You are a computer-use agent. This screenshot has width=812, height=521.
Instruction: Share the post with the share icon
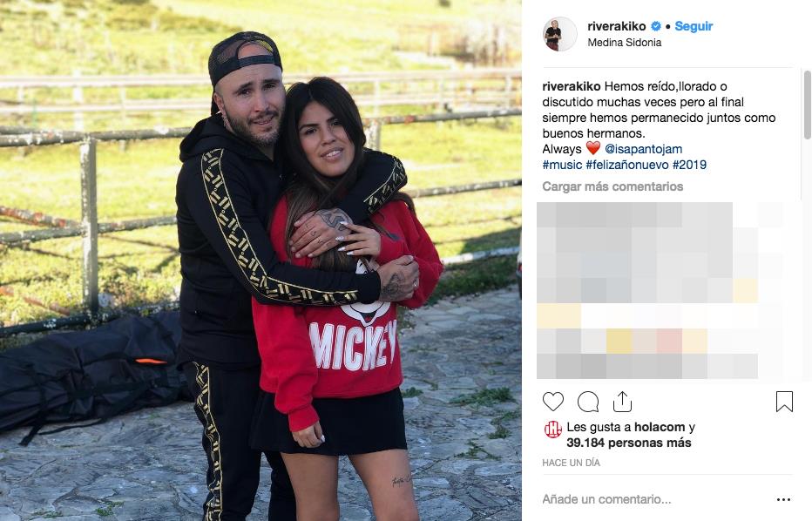click(x=622, y=402)
